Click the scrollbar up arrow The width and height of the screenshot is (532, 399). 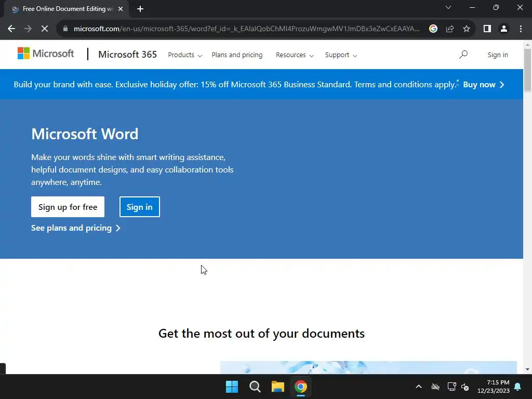[x=527, y=45]
